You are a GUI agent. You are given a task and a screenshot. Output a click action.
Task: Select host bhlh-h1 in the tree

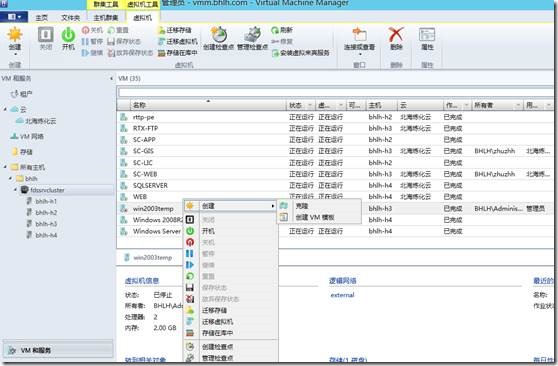click(x=42, y=201)
